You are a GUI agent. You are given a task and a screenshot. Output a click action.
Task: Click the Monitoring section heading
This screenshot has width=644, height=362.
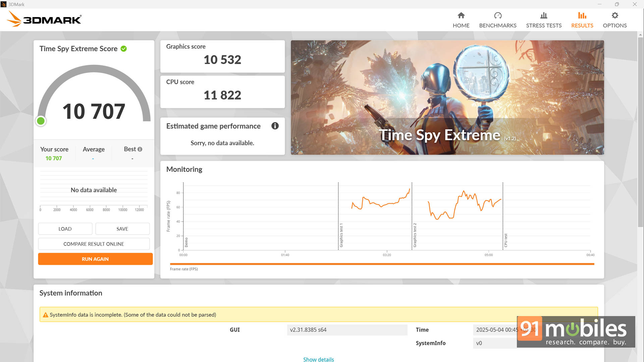click(x=184, y=169)
